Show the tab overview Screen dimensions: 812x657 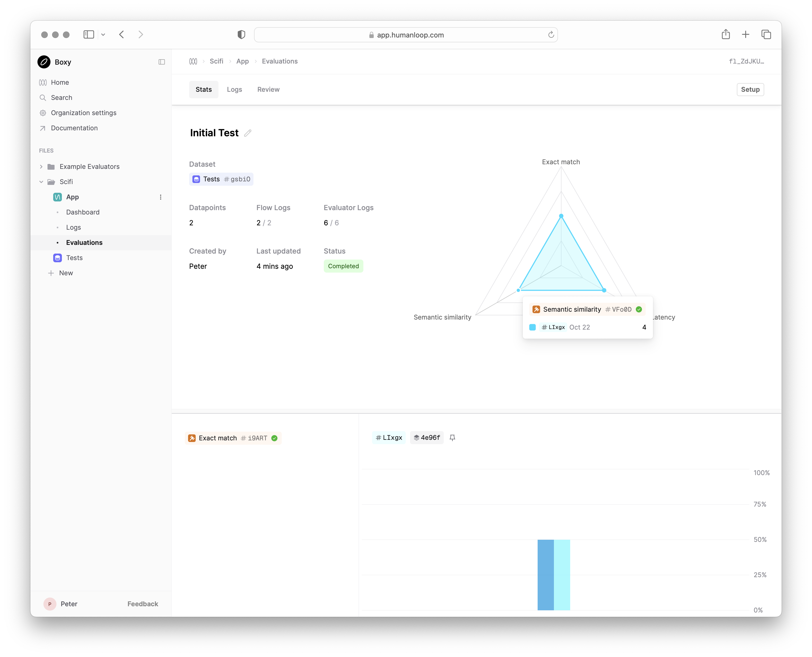point(766,34)
